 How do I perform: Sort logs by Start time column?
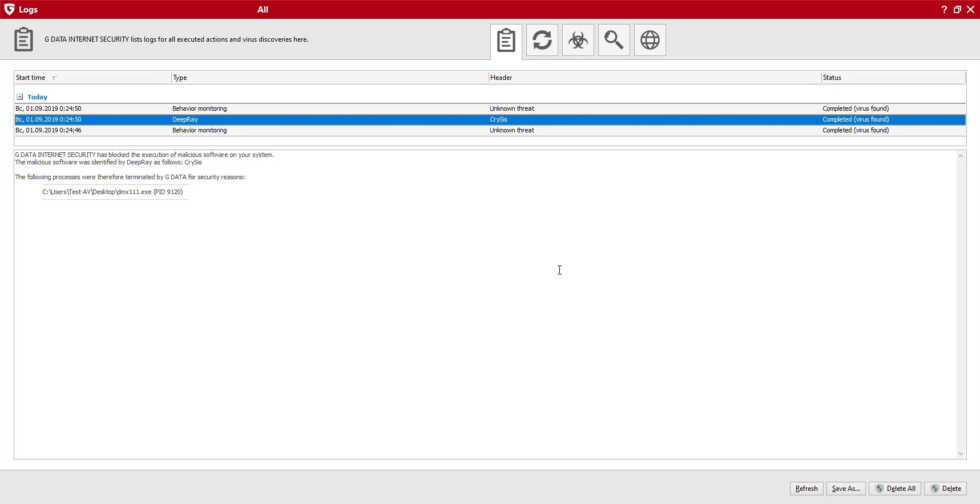tap(92, 78)
